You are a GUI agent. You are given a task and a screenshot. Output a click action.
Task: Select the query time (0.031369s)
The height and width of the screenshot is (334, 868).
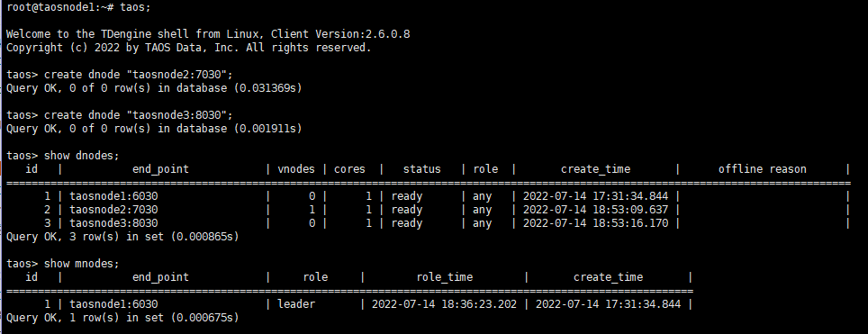268,88
